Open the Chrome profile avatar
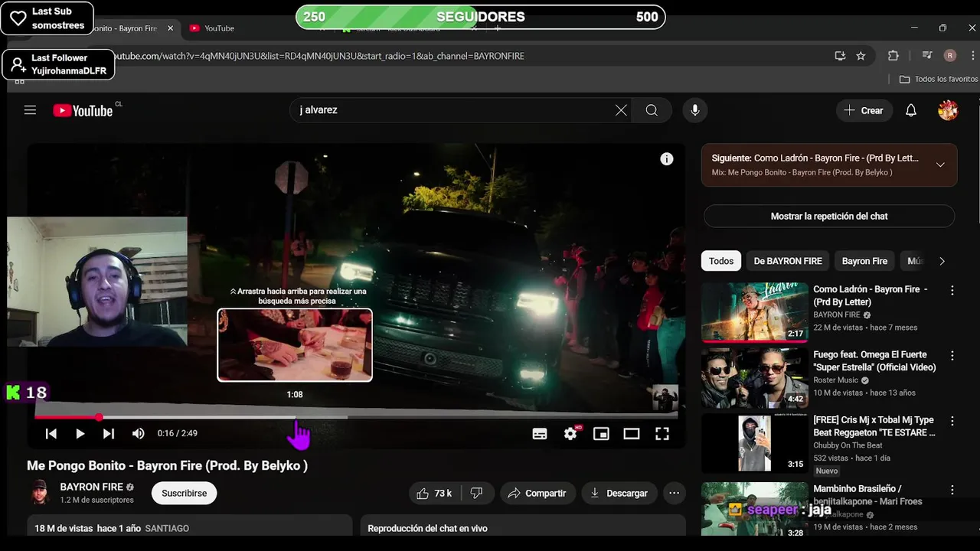Image resolution: width=980 pixels, height=551 pixels. [950, 56]
